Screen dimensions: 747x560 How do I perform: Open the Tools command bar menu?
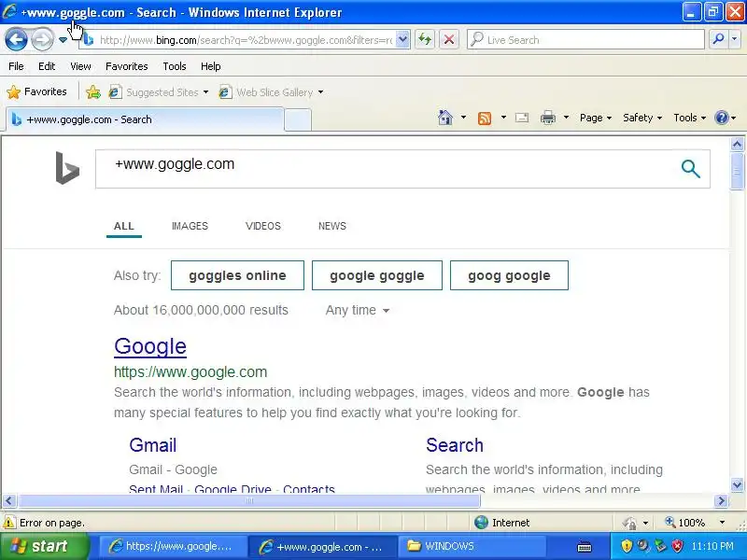coord(689,118)
